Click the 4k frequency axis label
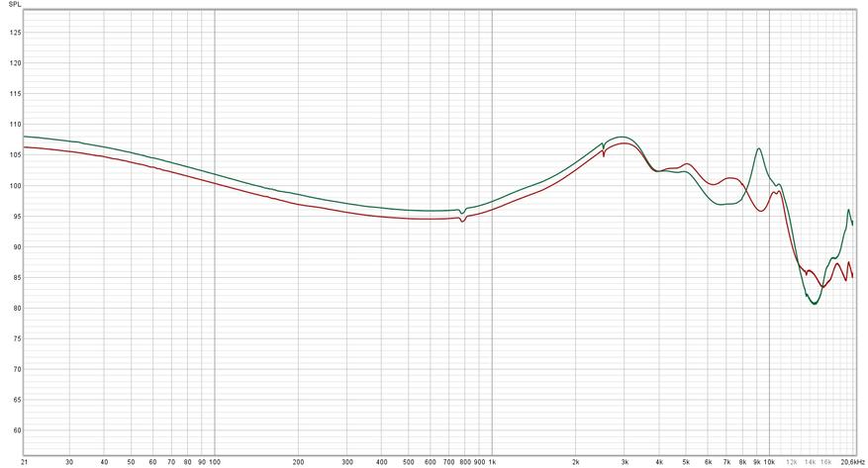868x468 pixels. (659, 462)
